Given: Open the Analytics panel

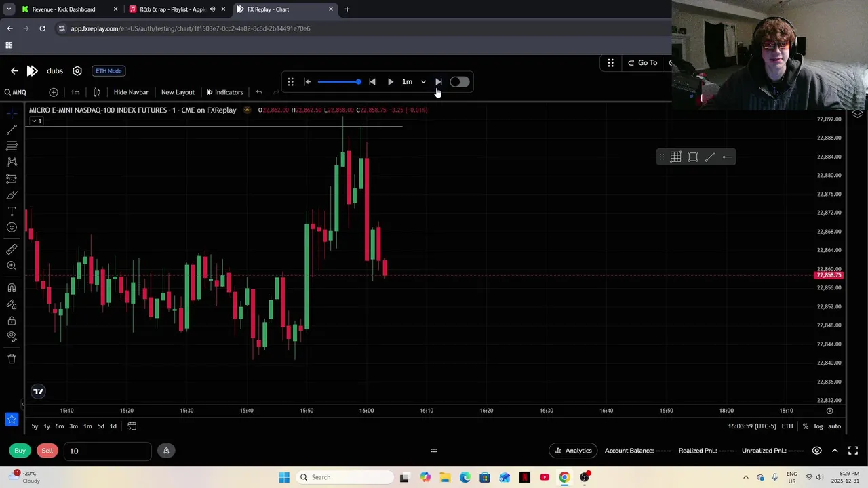Looking at the screenshot, I should [x=574, y=451].
